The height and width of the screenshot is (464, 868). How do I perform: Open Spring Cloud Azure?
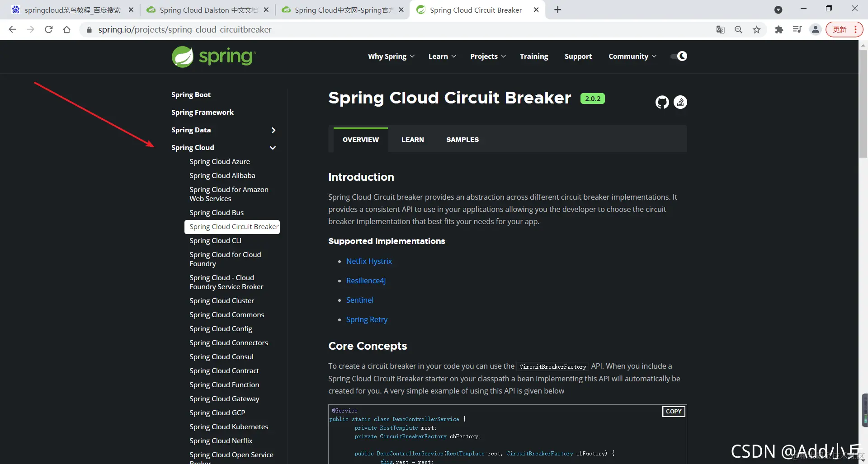pos(220,162)
